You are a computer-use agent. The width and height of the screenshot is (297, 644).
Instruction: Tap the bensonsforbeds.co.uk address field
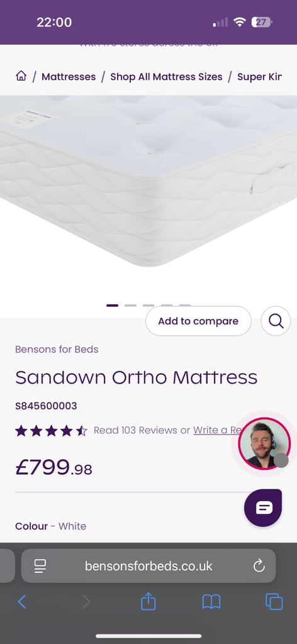click(148, 566)
